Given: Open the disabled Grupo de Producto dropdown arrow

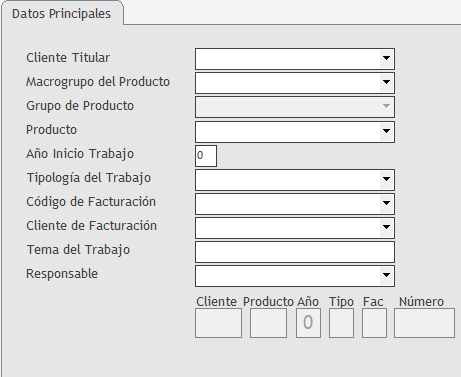Looking at the screenshot, I should [386, 106].
